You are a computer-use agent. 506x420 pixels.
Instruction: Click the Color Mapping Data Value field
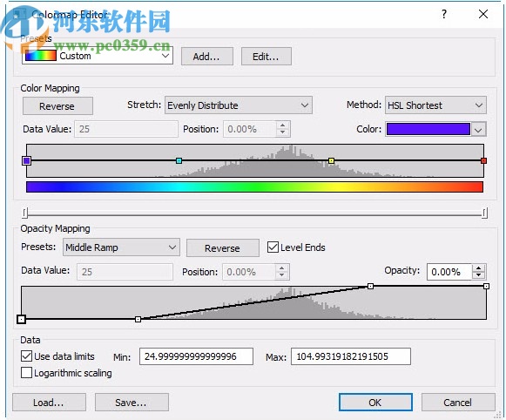(x=126, y=129)
